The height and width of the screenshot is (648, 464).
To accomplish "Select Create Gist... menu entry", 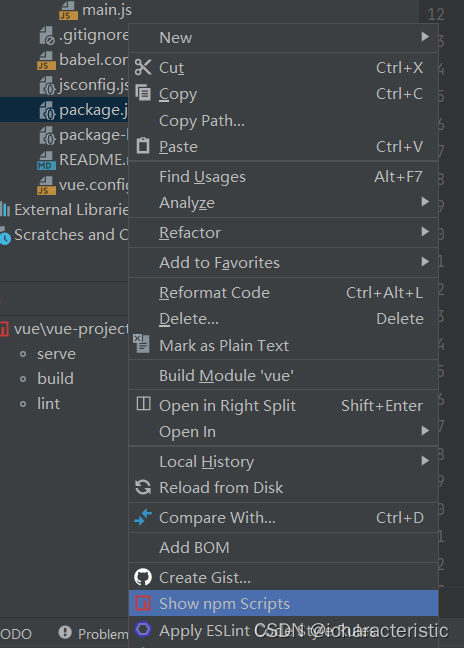I will coord(283,577).
